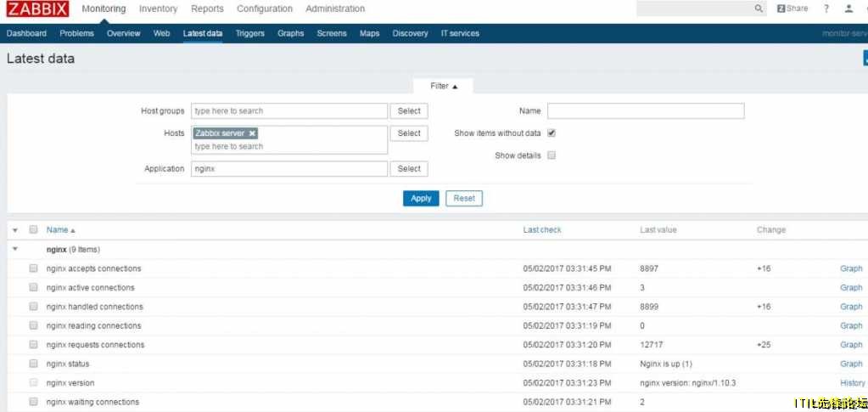The image size is (868, 412).
Task: Switch to the Overview tab
Action: pos(123,33)
